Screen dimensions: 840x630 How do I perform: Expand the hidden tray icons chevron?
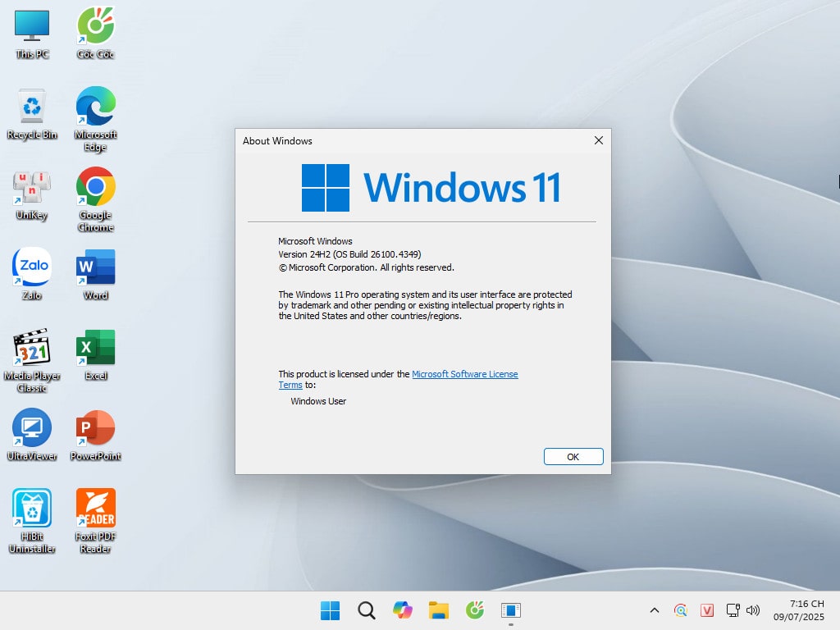(x=655, y=610)
